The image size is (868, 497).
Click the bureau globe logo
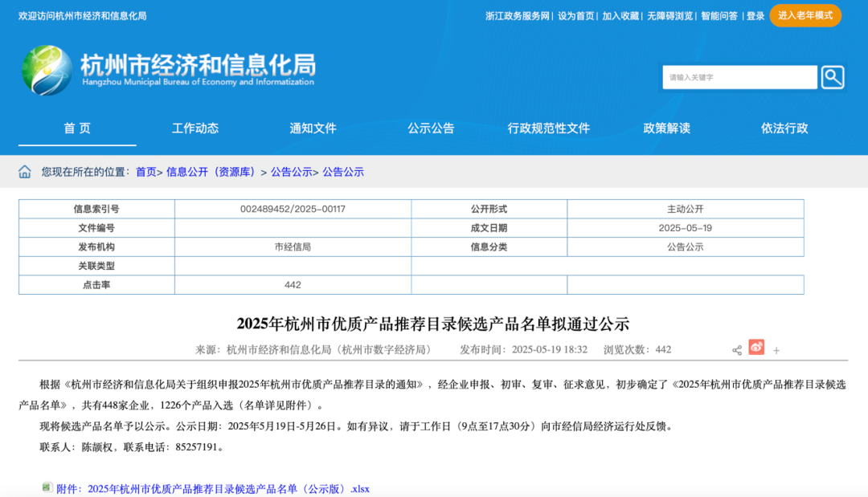coord(47,70)
